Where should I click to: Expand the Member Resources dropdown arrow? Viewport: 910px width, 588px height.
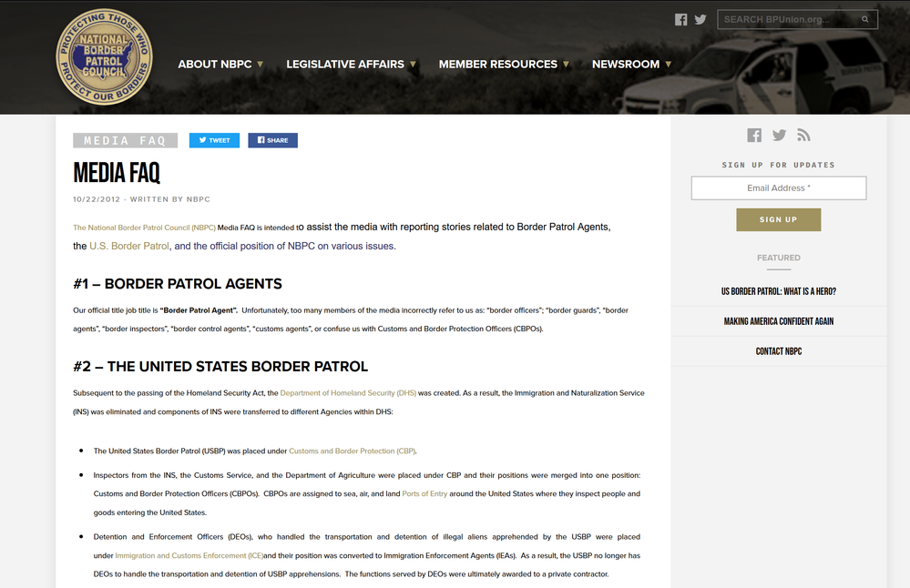point(566,65)
